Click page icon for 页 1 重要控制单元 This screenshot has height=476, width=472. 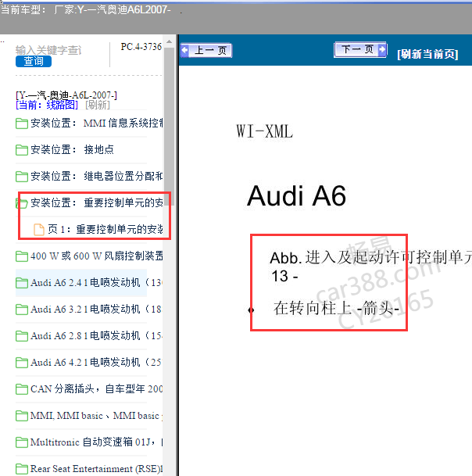(39, 230)
